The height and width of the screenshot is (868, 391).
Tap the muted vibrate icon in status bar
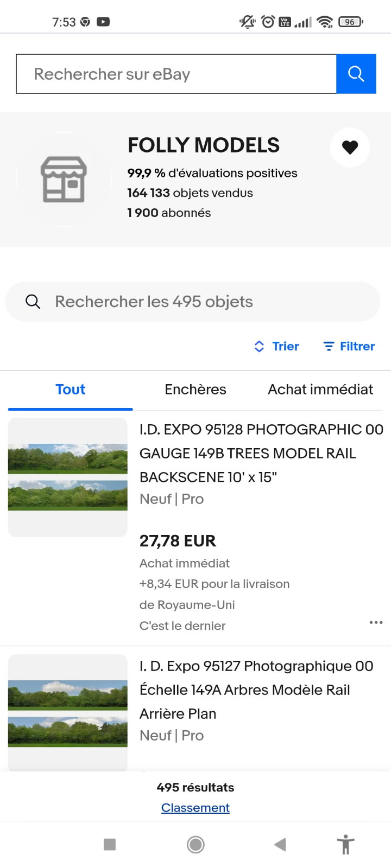(x=248, y=22)
